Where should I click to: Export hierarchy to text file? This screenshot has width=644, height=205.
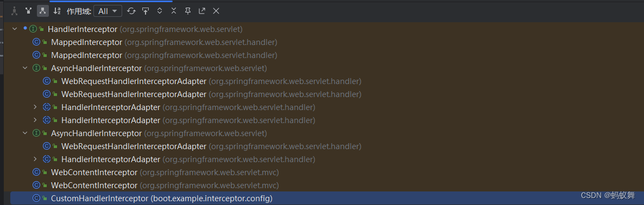[x=201, y=11]
